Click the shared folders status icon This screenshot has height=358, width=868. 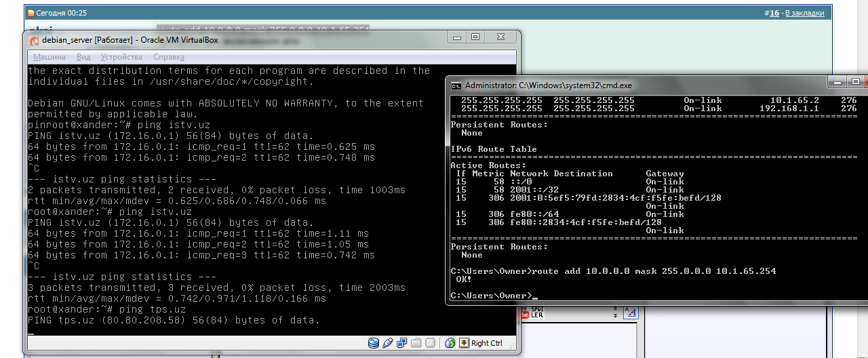point(416,343)
